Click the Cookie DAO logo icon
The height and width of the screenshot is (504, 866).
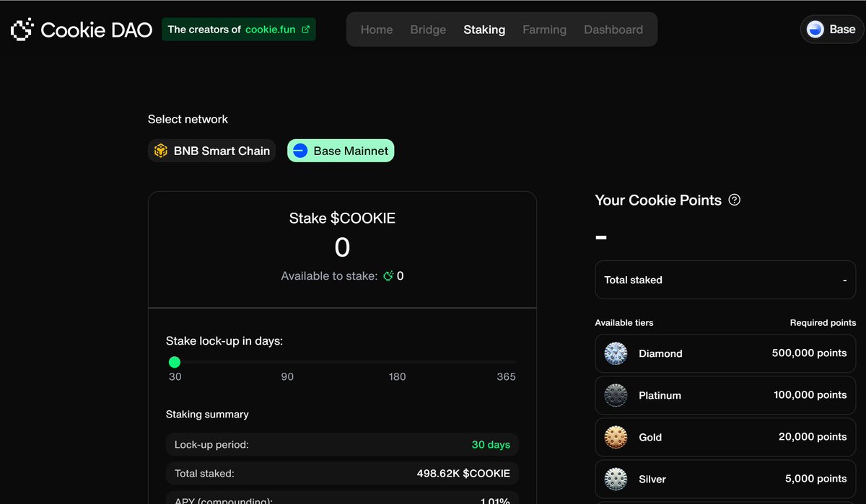(22, 30)
